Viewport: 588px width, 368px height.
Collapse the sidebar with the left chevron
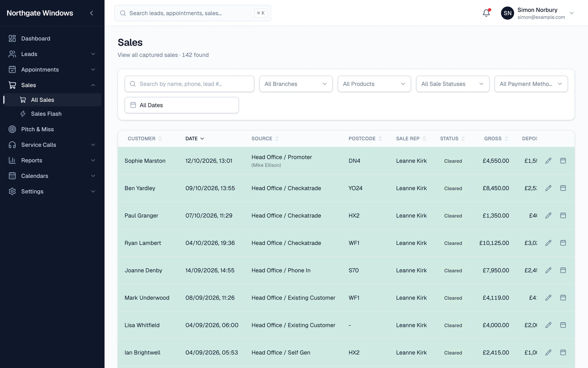[x=91, y=13]
